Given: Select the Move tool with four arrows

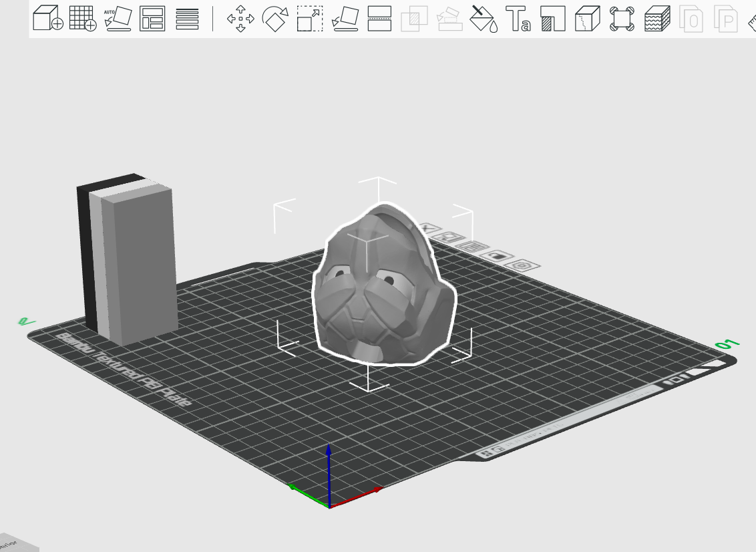Looking at the screenshot, I should pyautogui.click(x=240, y=18).
